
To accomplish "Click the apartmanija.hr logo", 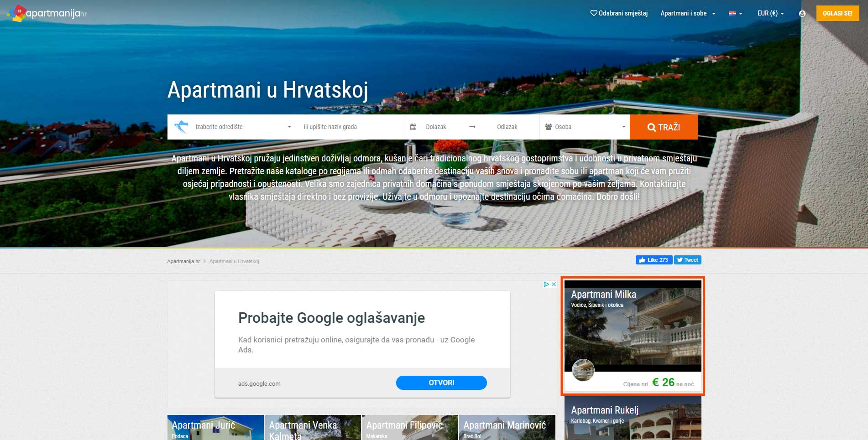I will tap(47, 13).
